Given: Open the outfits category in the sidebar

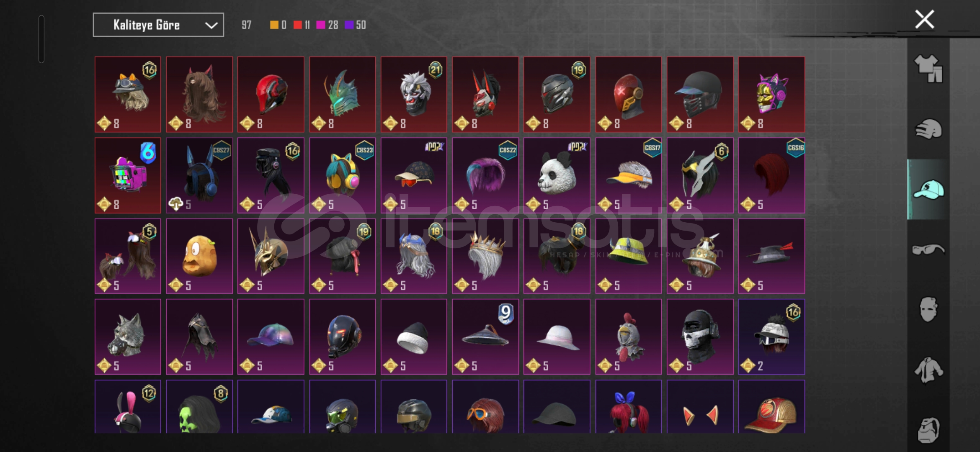Looking at the screenshot, I should pos(928,69).
